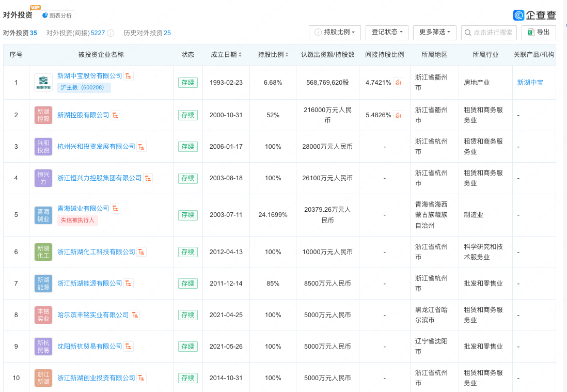This screenshot has height=392, width=567.
Task: Click the 568,769,620股 holding cell
Action: tap(327, 83)
